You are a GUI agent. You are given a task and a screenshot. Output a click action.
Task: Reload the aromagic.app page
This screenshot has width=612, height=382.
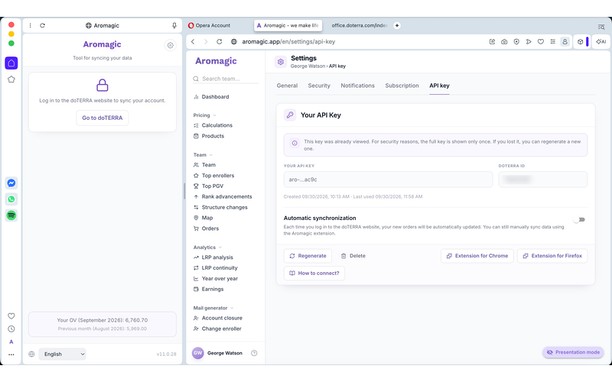(x=219, y=42)
